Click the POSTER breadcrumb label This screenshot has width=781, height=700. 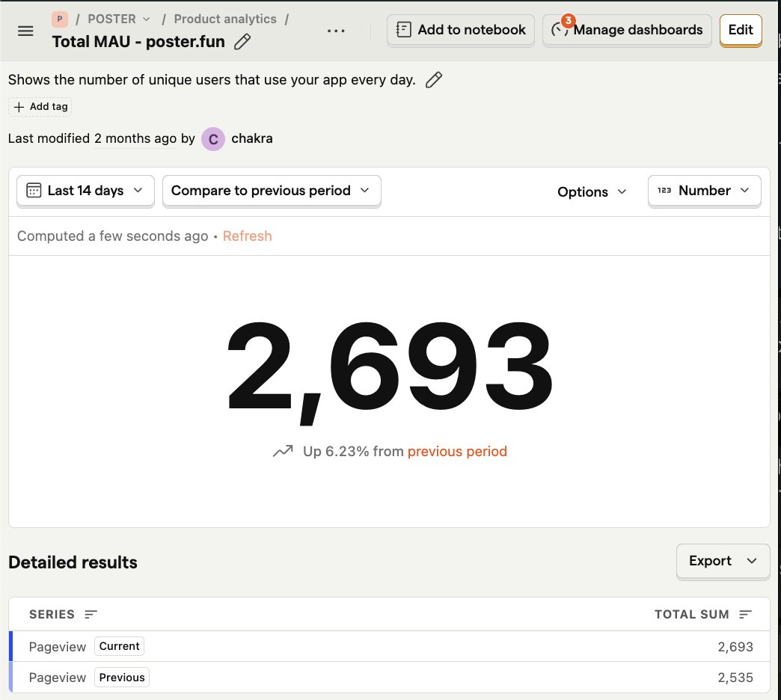(111, 19)
